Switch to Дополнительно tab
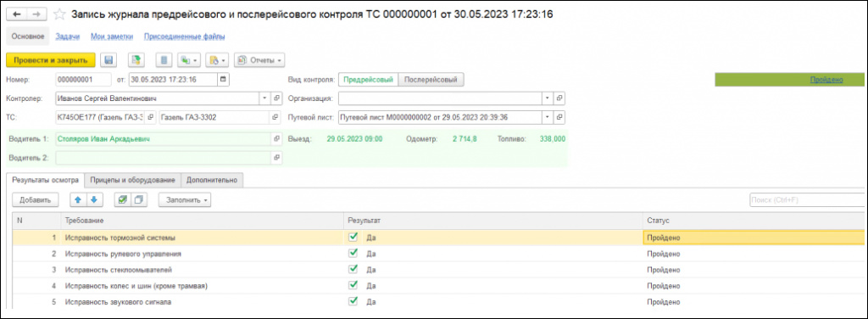 (x=212, y=180)
